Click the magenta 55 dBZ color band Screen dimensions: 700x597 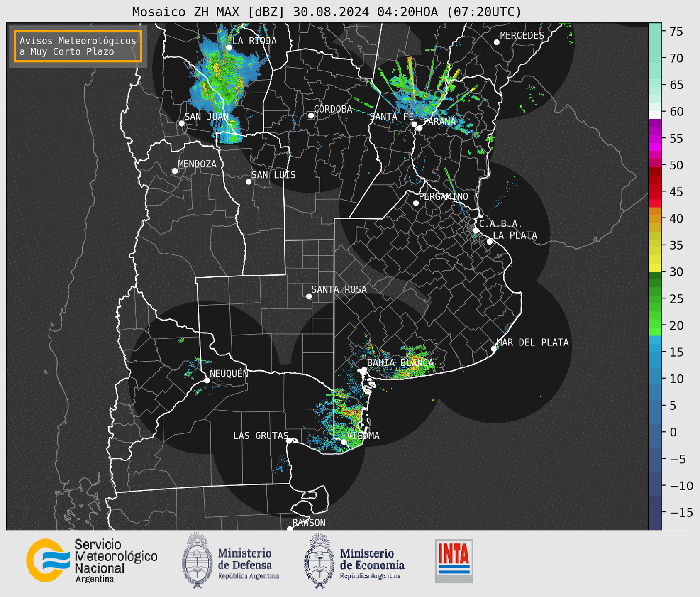[655, 139]
